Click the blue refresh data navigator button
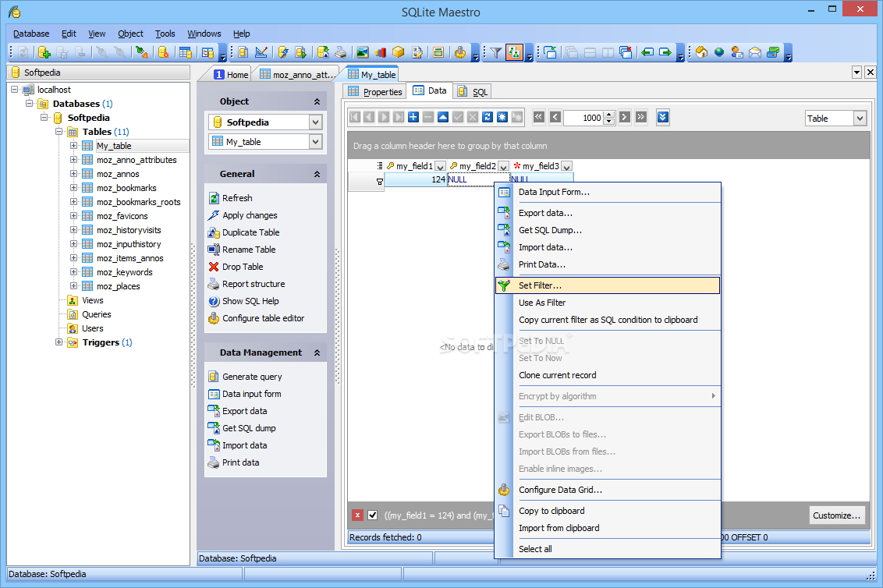The image size is (883, 588). 487,117
